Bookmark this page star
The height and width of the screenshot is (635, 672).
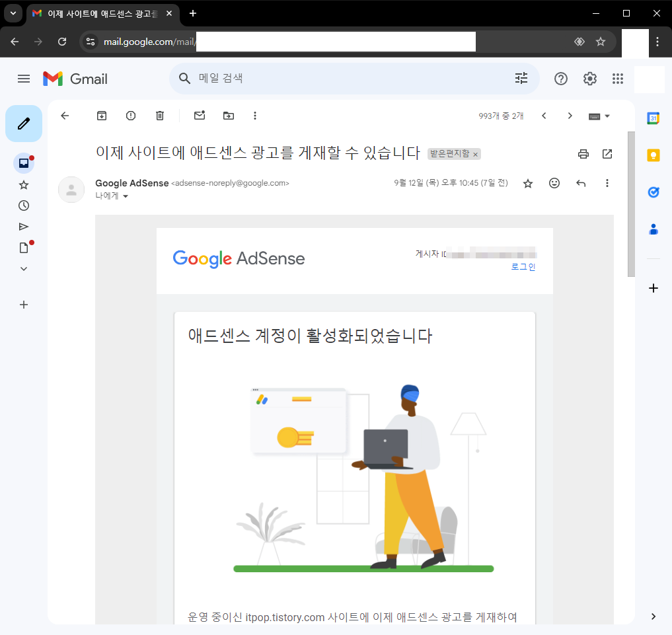click(601, 42)
